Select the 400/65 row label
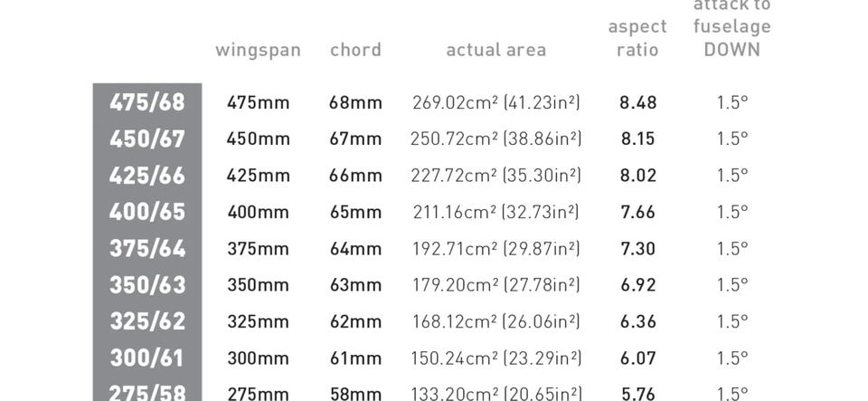Screen dimensions: 868x401 [147, 212]
